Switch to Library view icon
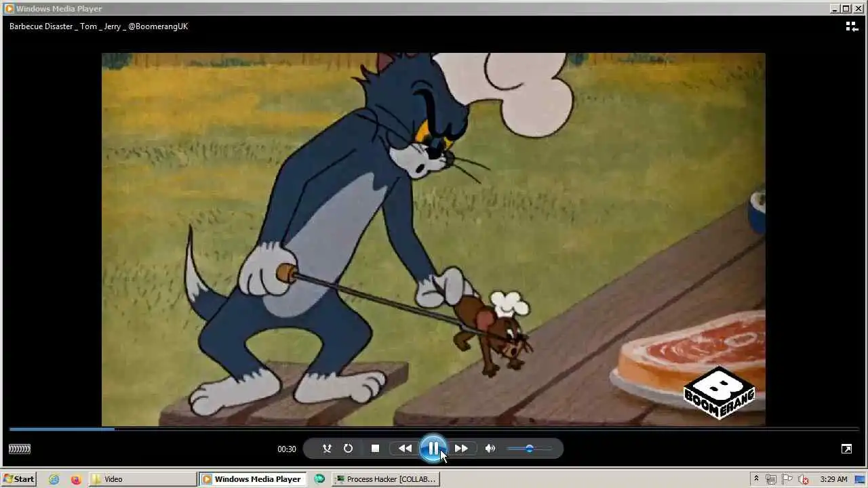Screen dimensions: 868x488 click(852, 26)
